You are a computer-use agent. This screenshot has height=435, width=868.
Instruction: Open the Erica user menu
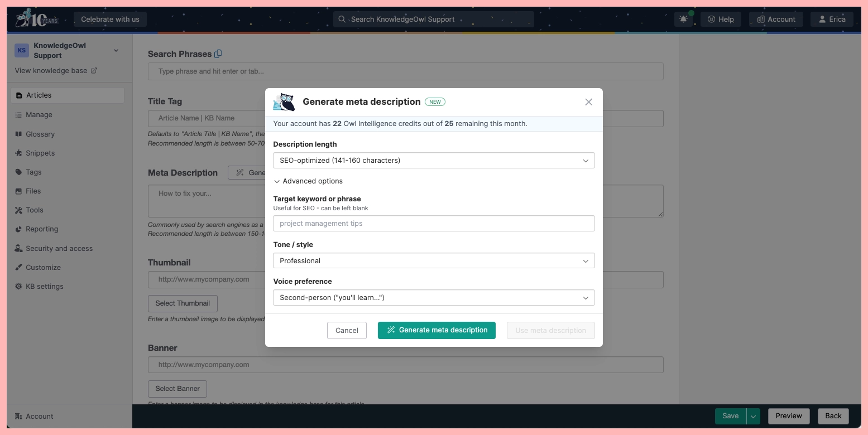pyautogui.click(x=832, y=19)
